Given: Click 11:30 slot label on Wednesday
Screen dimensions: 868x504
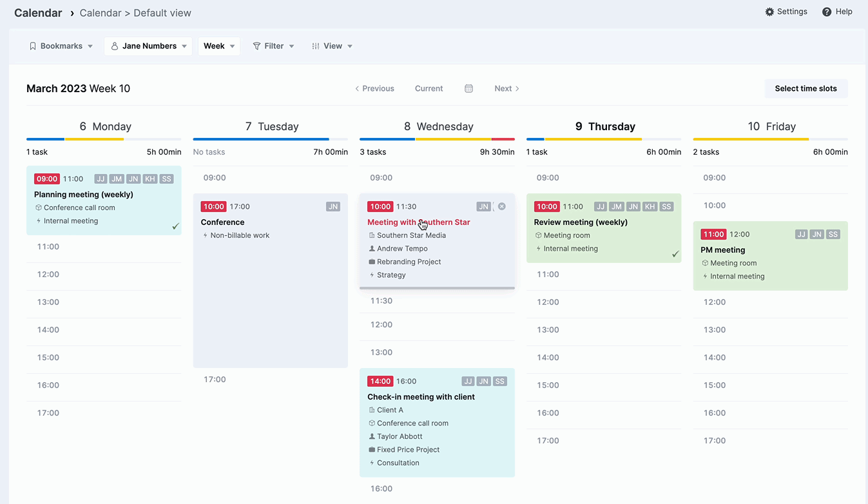Looking at the screenshot, I should point(381,301).
